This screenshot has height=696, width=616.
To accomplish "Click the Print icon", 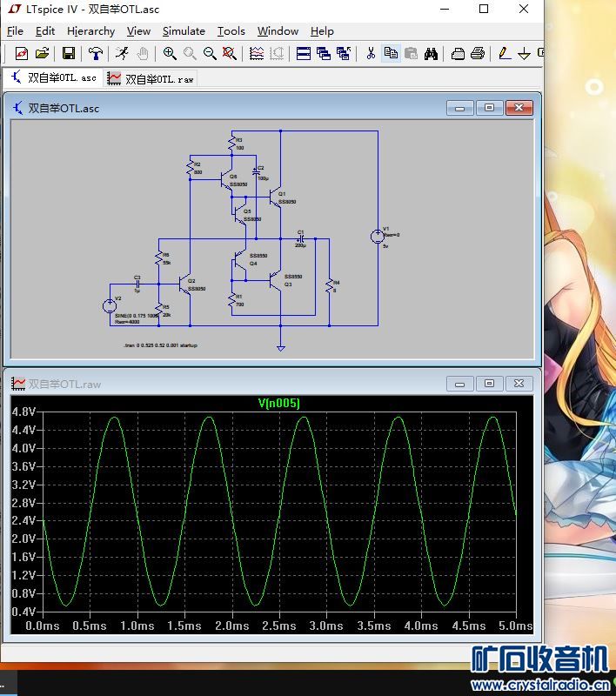I will click(478, 53).
